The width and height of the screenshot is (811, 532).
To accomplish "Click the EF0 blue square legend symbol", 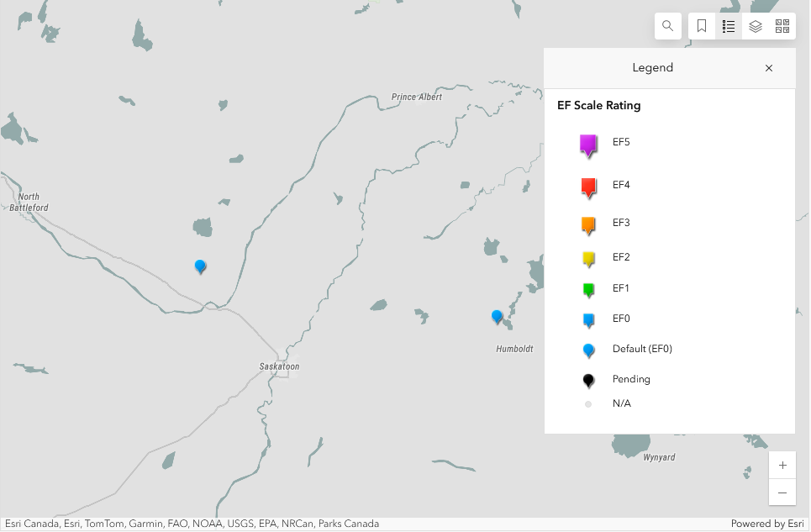I will pyautogui.click(x=588, y=320).
